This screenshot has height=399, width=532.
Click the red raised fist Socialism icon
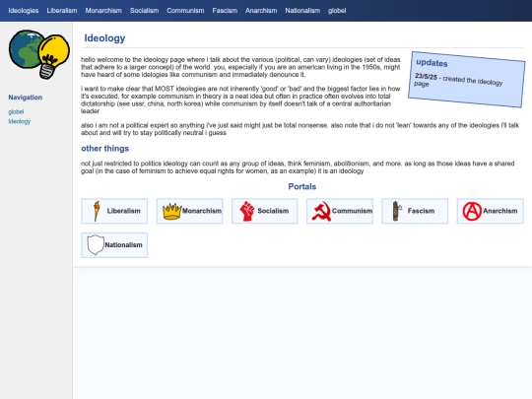pos(247,211)
